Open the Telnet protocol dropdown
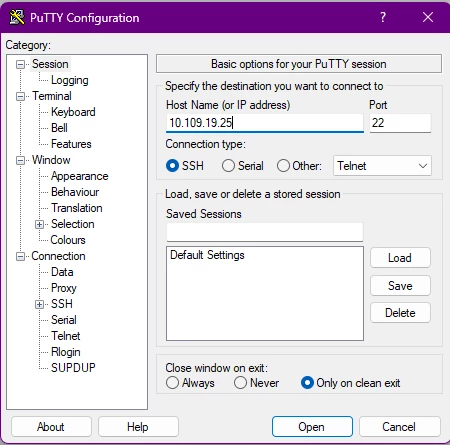The height and width of the screenshot is (445, 450). coord(382,166)
